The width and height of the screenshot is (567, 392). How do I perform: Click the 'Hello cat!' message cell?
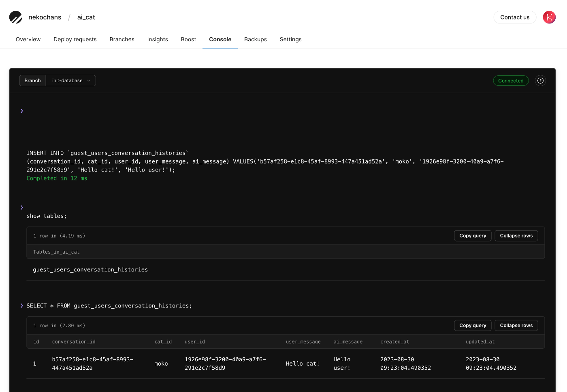click(x=303, y=364)
